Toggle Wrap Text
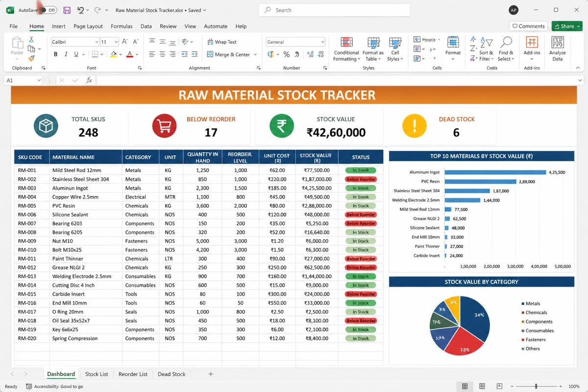588x392 pixels. [222, 42]
